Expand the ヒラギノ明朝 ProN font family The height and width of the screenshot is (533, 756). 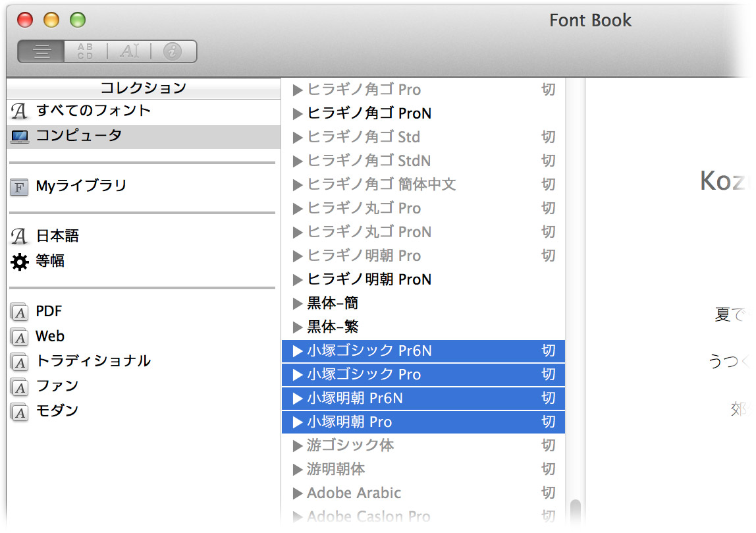[298, 280]
